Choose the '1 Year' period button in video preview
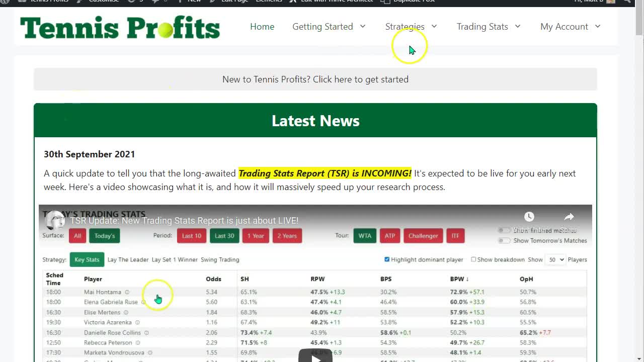644x362 pixels. coord(256,236)
